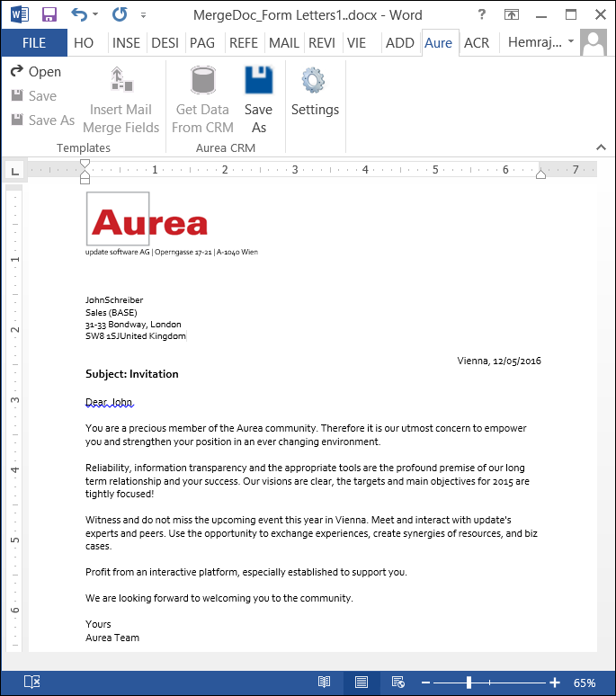
Task: Save document with Quick Access save icon
Action: 49,14
